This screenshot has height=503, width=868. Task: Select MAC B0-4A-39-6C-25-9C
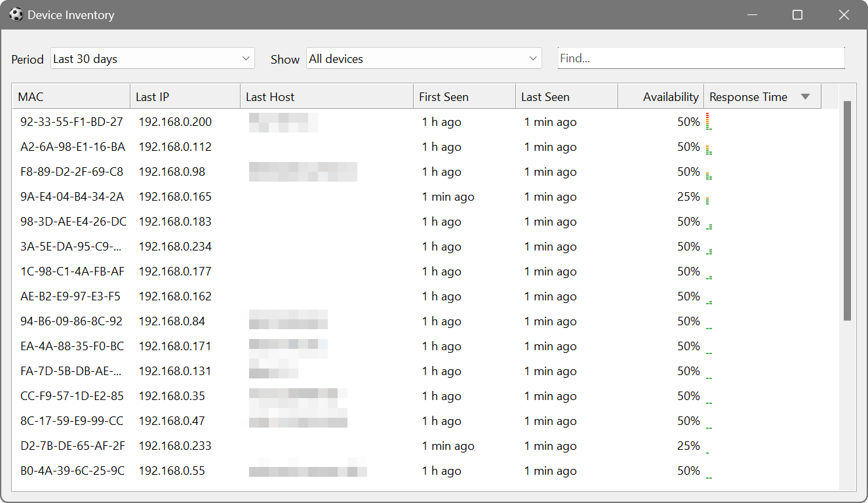click(72, 471)
